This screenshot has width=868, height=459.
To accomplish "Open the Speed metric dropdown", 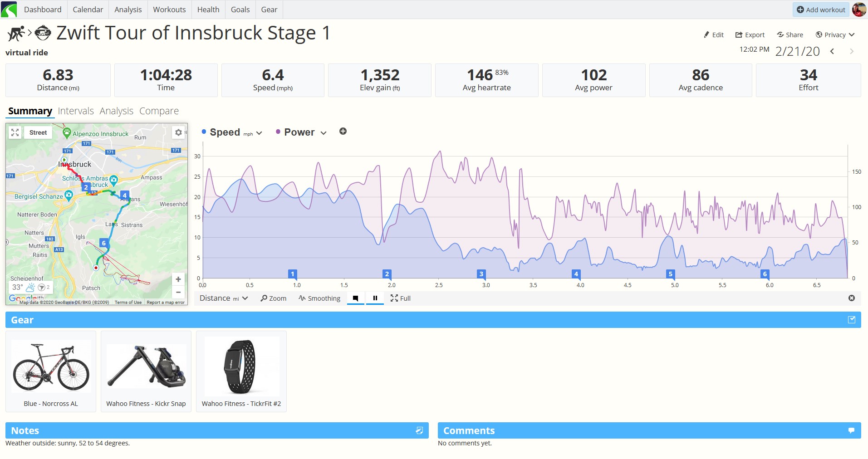I will pyautogui.click(x=232, y=132).
